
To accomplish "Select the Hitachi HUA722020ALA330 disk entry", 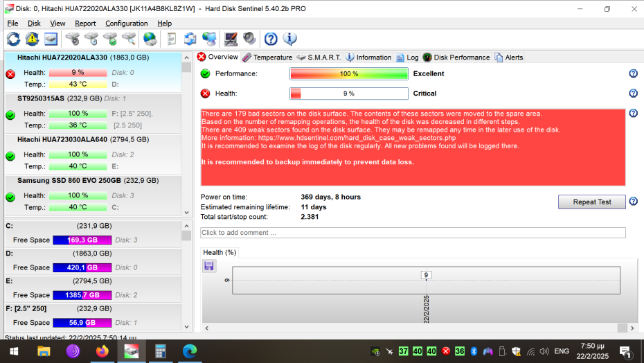I will (x=93, y=72).
